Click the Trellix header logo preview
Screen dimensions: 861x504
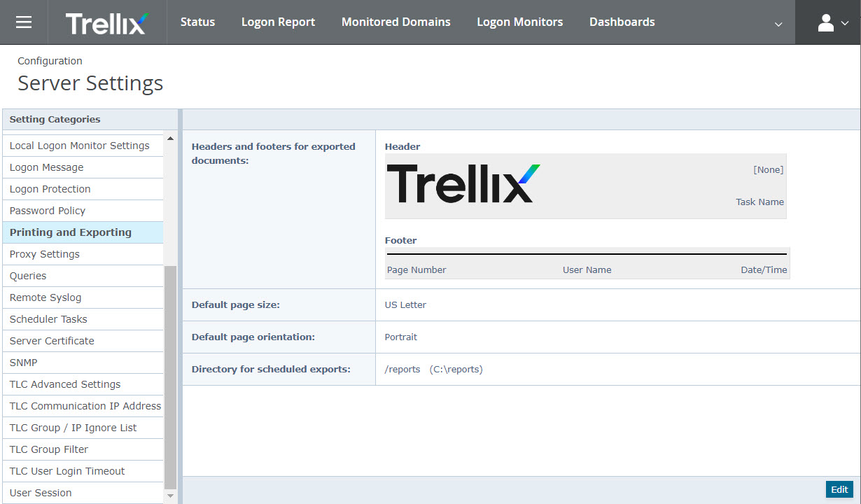coord(463,184)
